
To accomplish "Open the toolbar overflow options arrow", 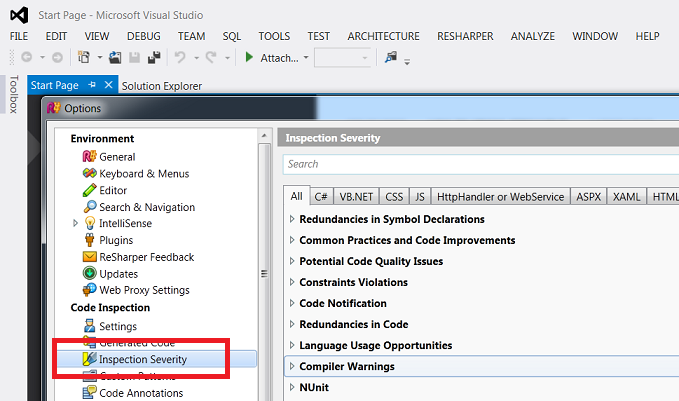I will click(x=407, y=62).
